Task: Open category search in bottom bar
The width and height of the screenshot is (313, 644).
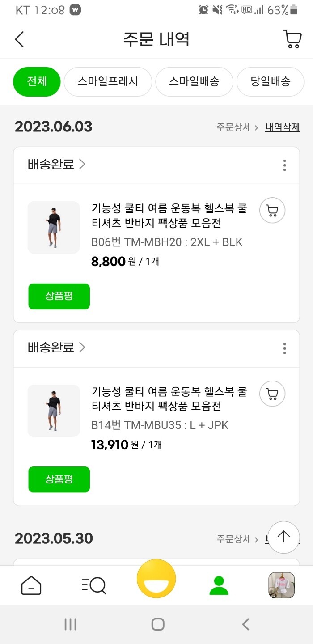Action: point(94,585)
